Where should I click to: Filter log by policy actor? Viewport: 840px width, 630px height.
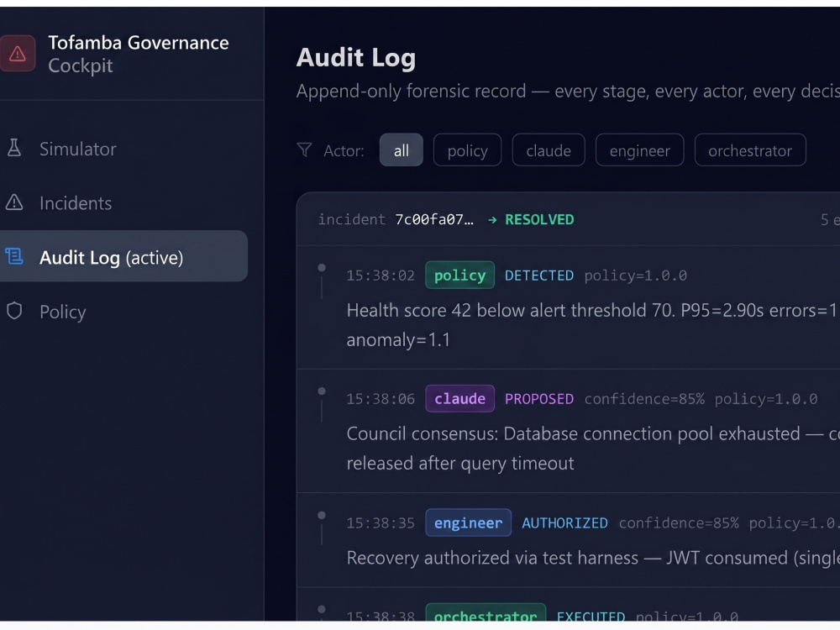click(467, 150)
